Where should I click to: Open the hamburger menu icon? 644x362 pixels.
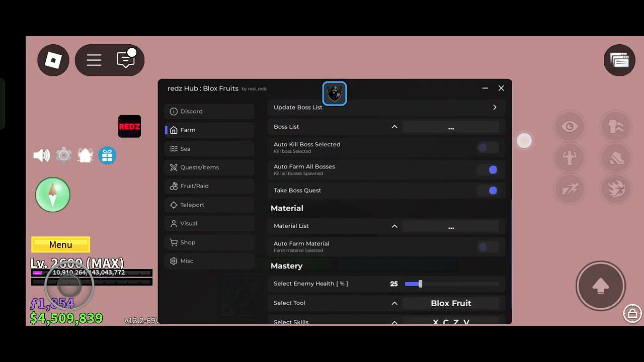94,60
